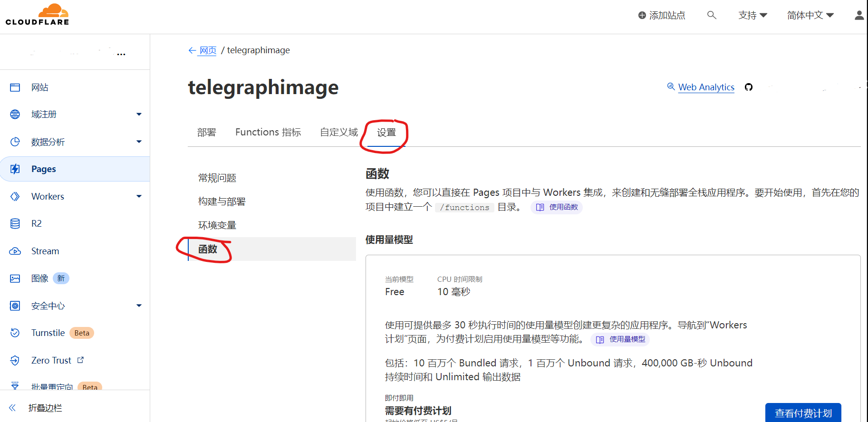Click the Cloudflare logo
This screenshot has width=868, height=422.
pyautogui.click(x=37, y=15)
